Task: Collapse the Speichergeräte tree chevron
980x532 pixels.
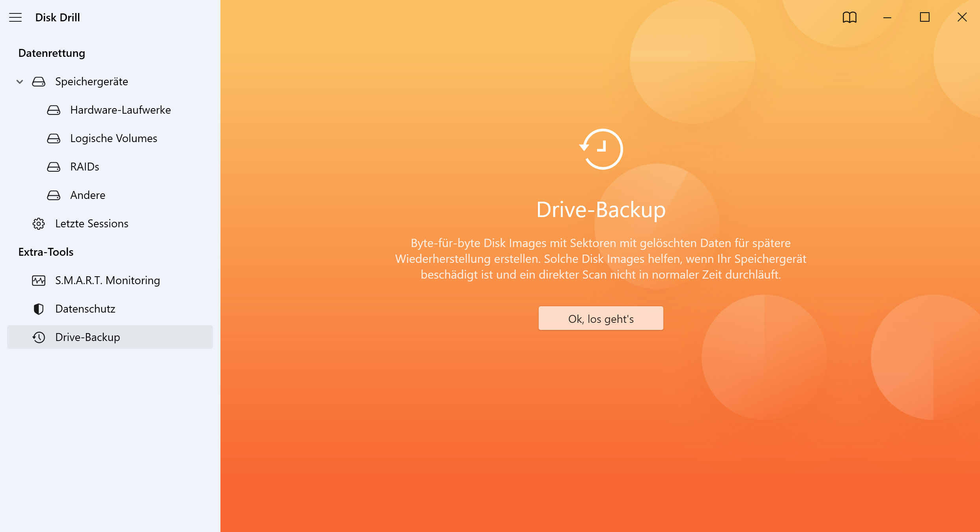Action: (x=20, y=82)
